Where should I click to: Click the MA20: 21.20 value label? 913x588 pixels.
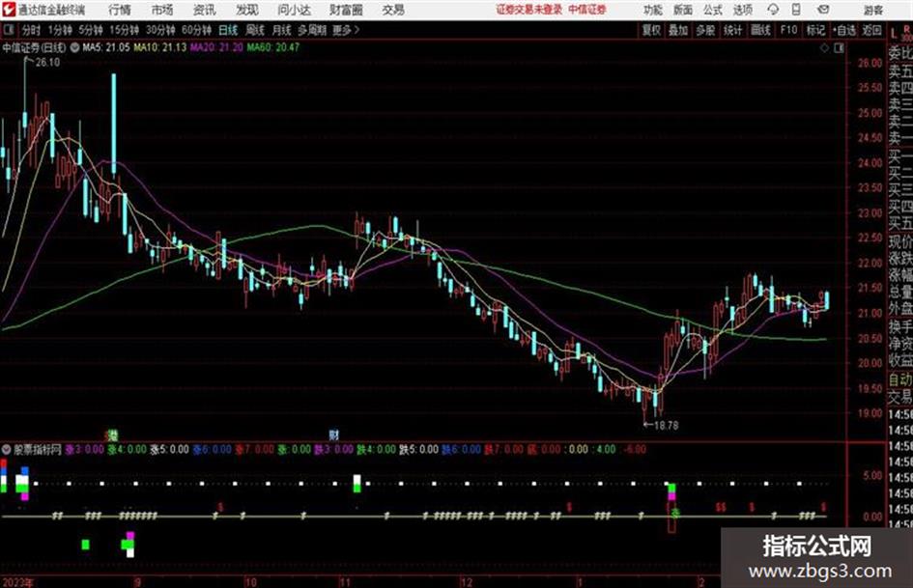(216, 47)
